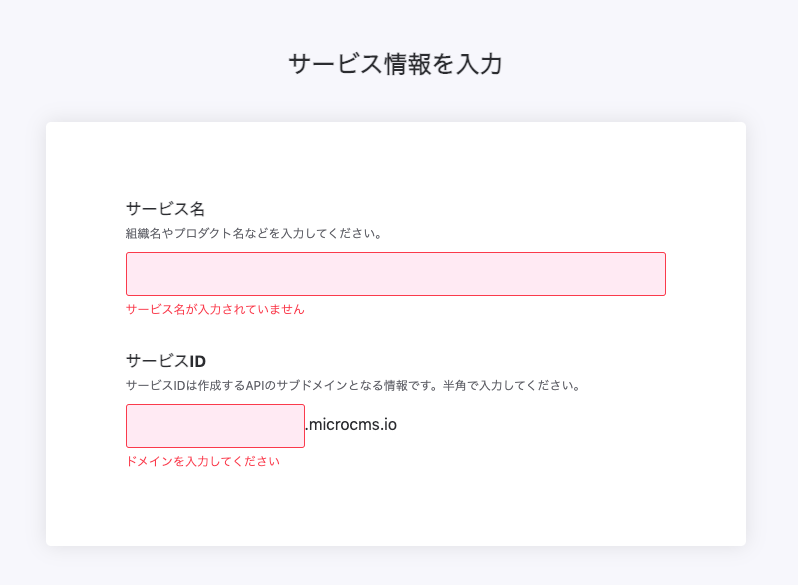Click the bold ID in サービスID label

click(x=198, y=361)
